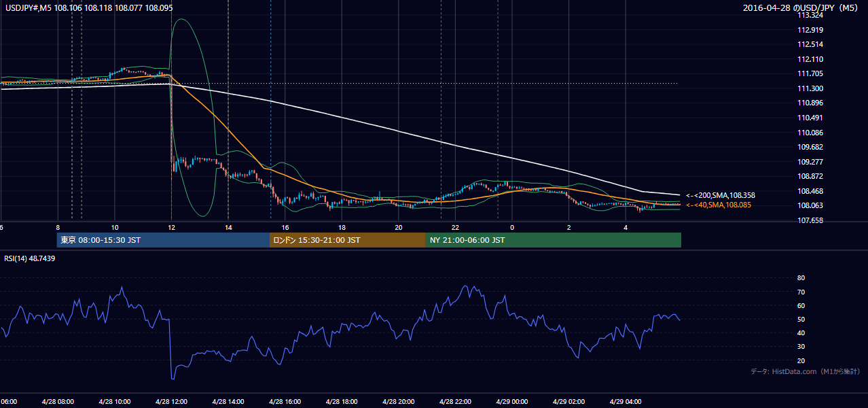
Task: Click price axis value 107.658
Action: (810, 220)
